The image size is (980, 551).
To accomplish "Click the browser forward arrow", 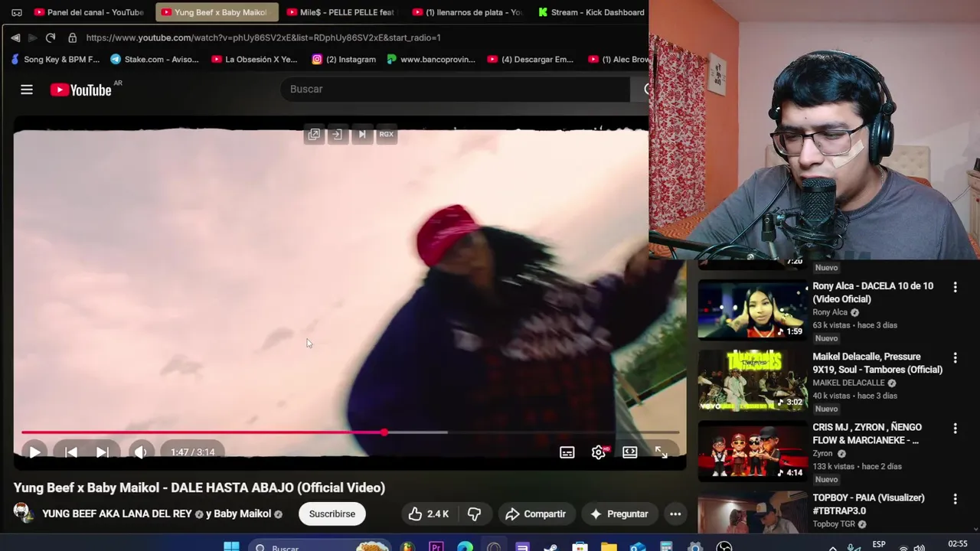I will [32, 37].
